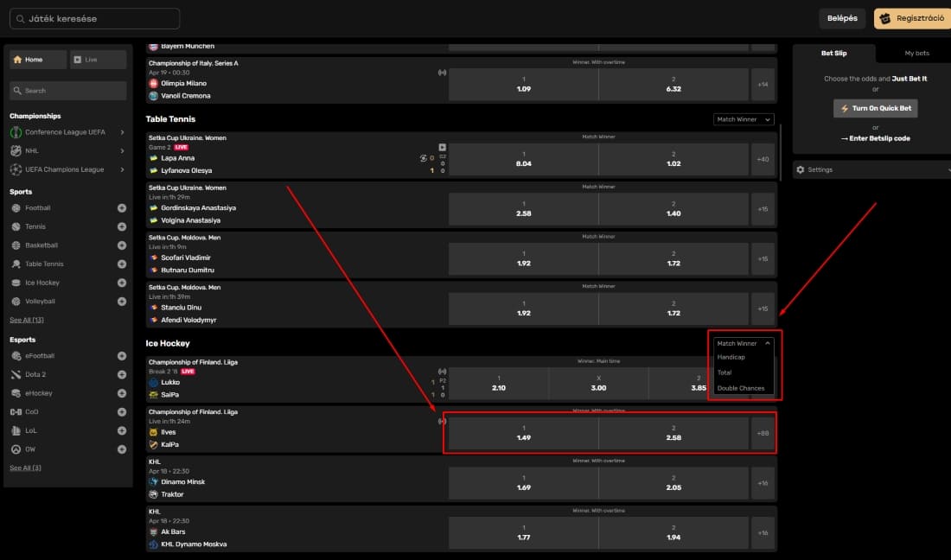Expand eFootball with its plus button
This screenshot has height=560, width=951.
click(x=122, y=356)
